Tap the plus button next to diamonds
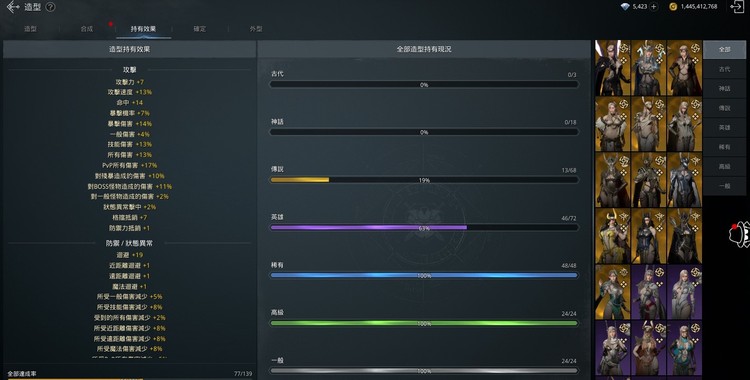The width and height of the screenshot is (750, 380). pyautogui.click(x=653, y=7)
